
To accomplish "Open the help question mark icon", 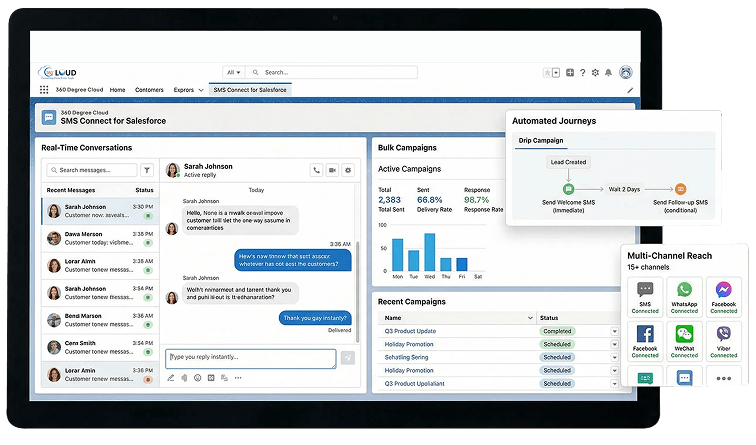I will (582, 73).
